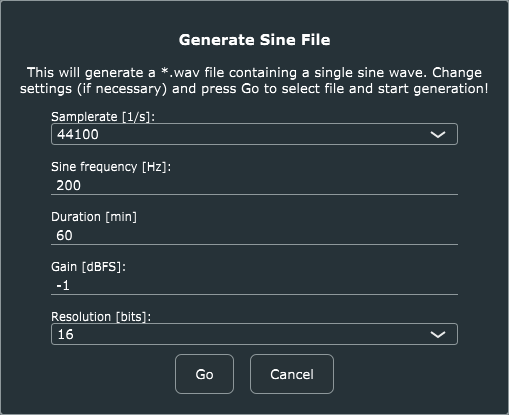Screen dimensions: 509x415
Task: Cancel the Generate Sine File dialog
Action: 292,374
